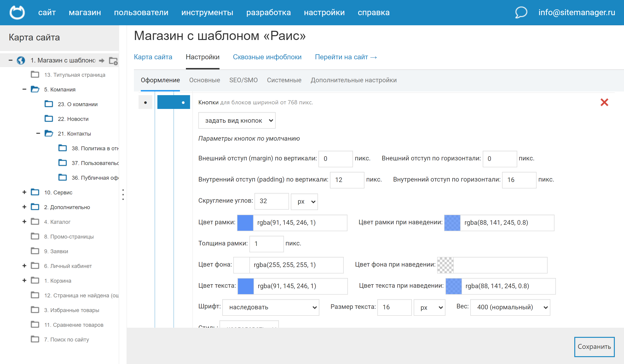Open the разработка menu
Image resolution: width=624 pixels, height=364 pixels.
coord(269,12)
